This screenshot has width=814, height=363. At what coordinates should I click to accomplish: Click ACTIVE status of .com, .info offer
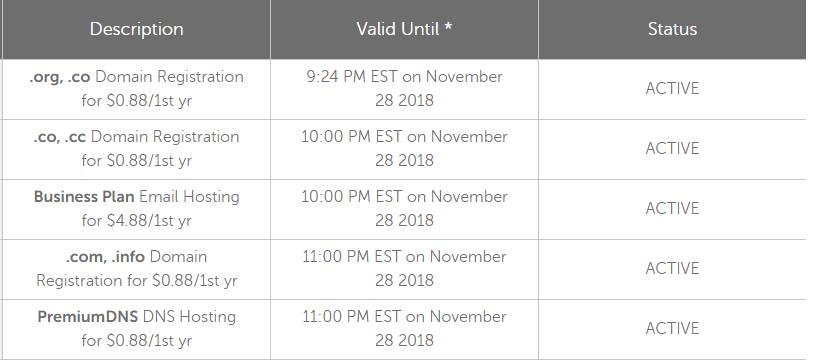pyautogui.click(x=672, y=269)
